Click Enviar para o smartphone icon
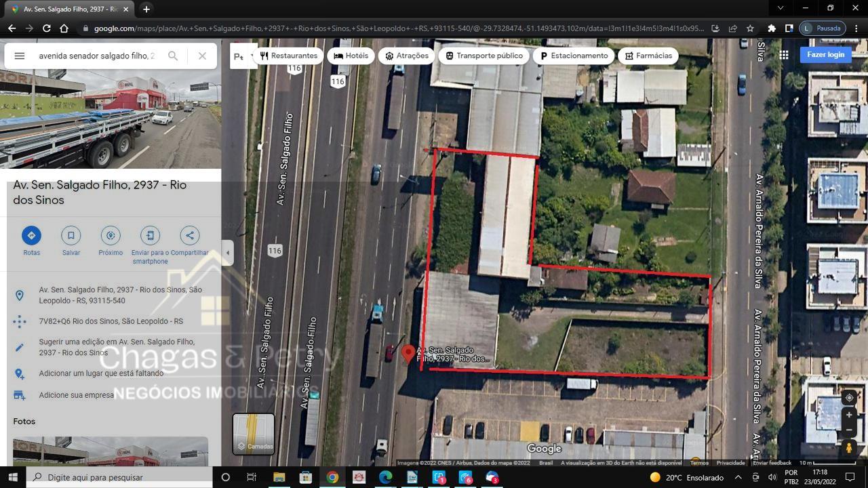The image size is (868, 488). coord(150,236)
